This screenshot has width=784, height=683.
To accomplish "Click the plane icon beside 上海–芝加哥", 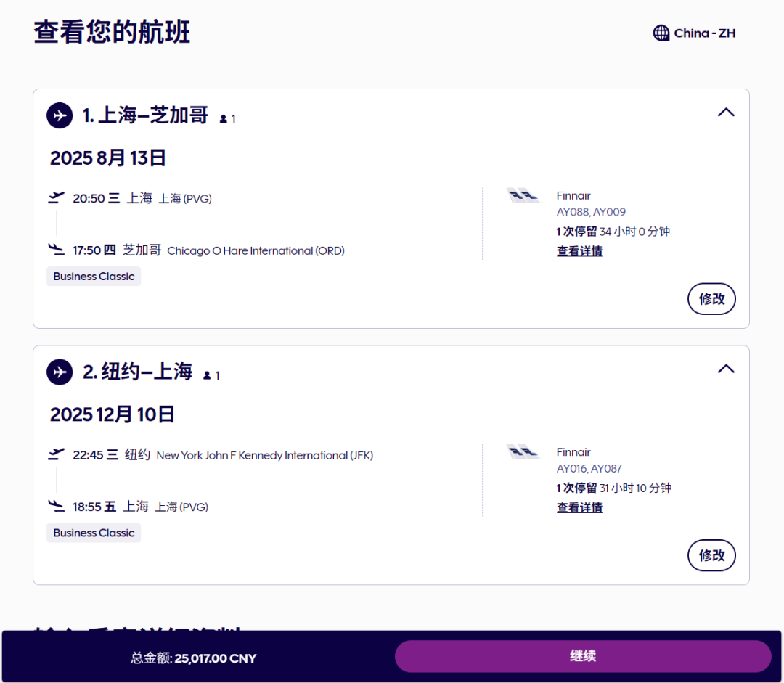I will pyautogui.click(x=60, y=115).
